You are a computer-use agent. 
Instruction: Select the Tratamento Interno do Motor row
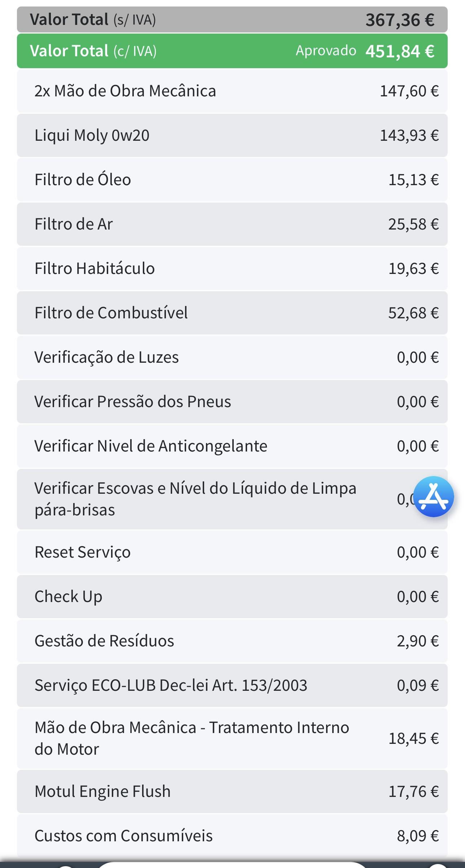(x=232, y=738)
